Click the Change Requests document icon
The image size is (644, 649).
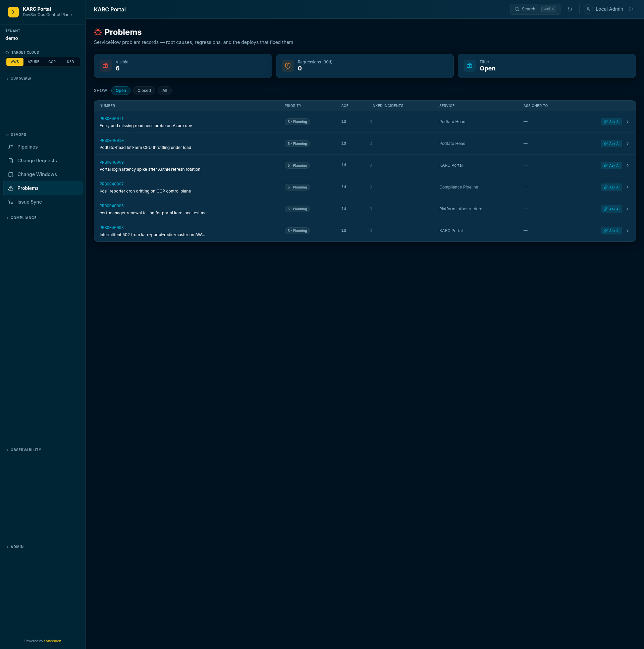click(x=11, y=161)
